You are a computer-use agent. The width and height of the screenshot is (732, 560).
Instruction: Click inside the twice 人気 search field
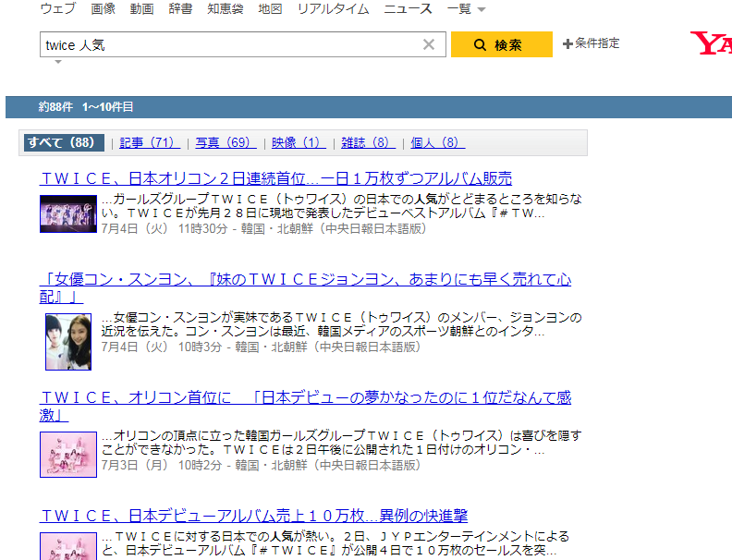[226, 44]
